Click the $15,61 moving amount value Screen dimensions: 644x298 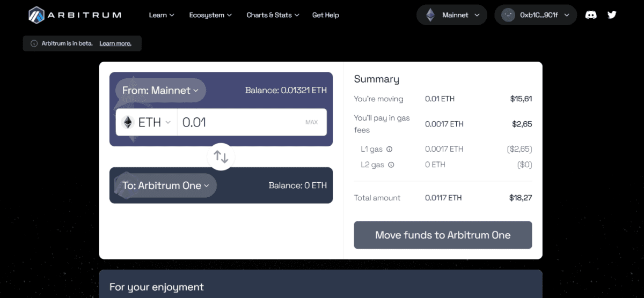point(521,99)
